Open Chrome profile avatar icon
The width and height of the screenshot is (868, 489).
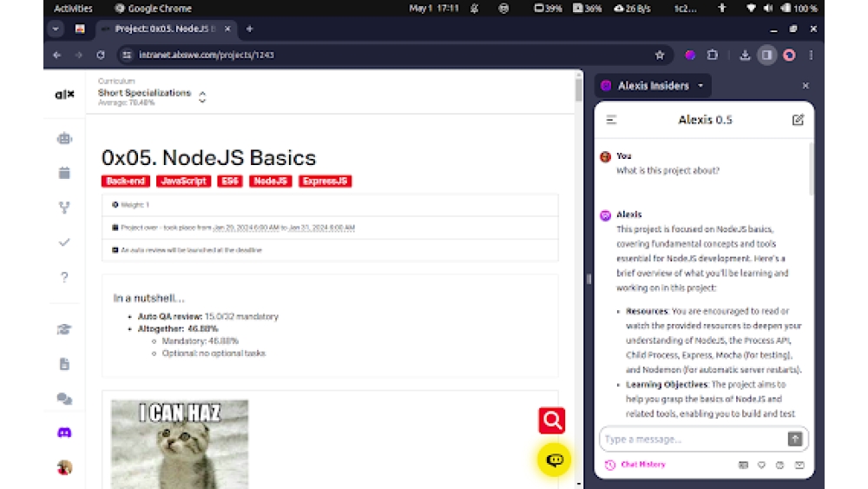pyautogui.click(x=789, y=55)
